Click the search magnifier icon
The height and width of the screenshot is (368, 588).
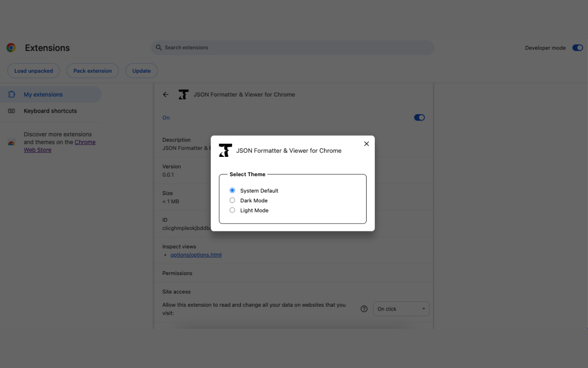pyautogui.click(x=158, y=47)
